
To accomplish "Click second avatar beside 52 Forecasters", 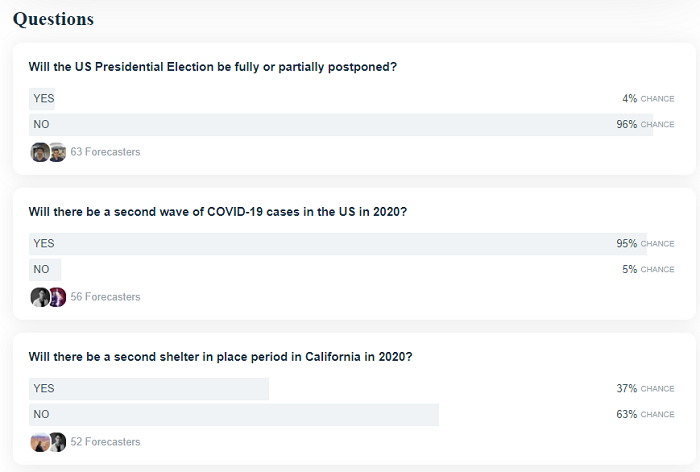I will coord(58,443).
